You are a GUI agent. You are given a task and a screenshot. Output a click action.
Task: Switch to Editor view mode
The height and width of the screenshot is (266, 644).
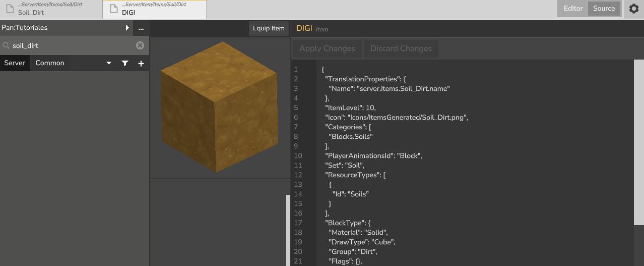pyautogui.click(x=573, y=9)
